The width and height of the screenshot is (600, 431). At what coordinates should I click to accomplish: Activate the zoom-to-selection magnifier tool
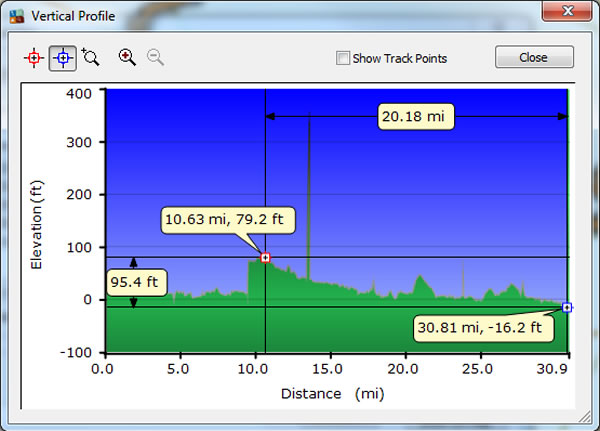pyautogui.click(x=91, y=57)
